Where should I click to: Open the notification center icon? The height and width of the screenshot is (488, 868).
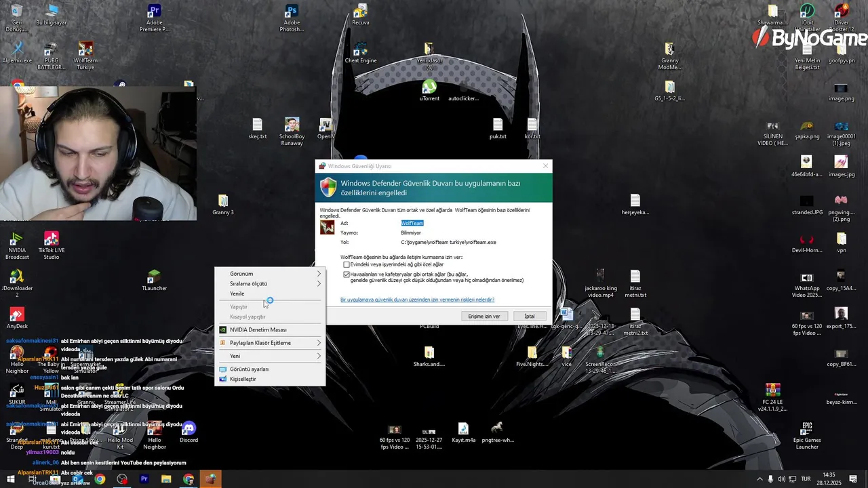pyautogui.click(x=853, y=479)
